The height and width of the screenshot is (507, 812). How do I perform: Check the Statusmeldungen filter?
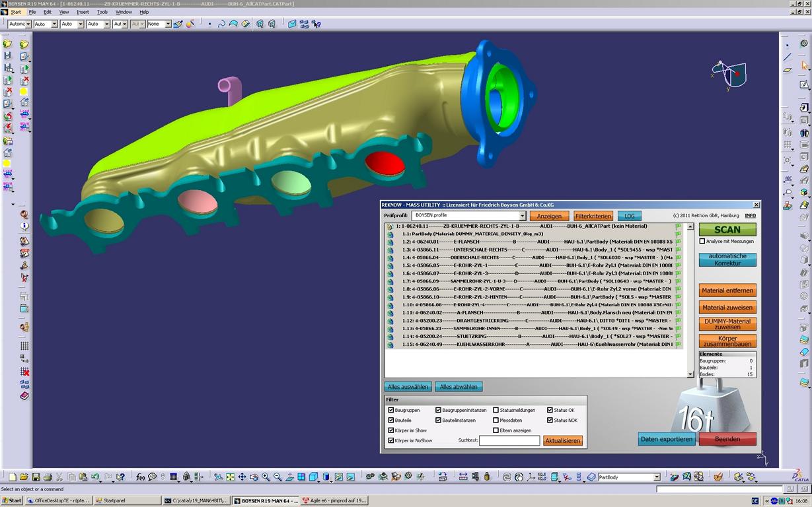click(x=496, y=410)
